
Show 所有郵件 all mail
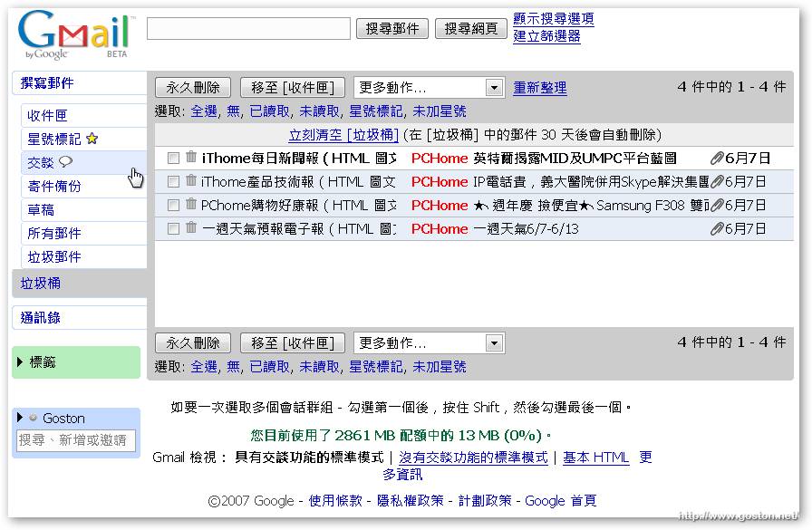click(53, 233)
